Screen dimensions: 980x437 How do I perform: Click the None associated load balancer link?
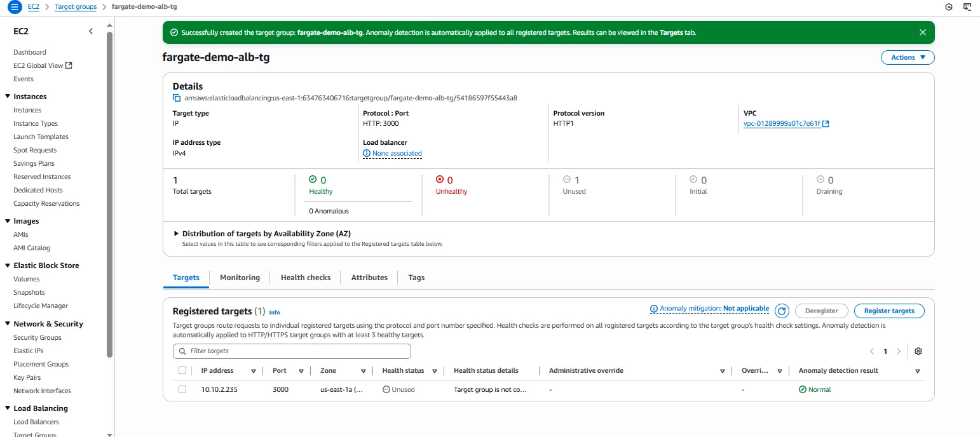(397, 154)
